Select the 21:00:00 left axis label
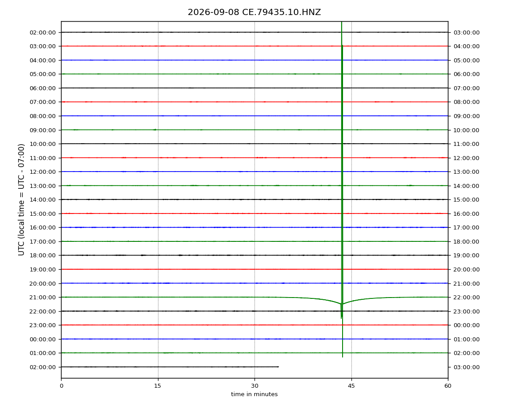Viewport: 509px width, 420px height. [x=42, y=298]
